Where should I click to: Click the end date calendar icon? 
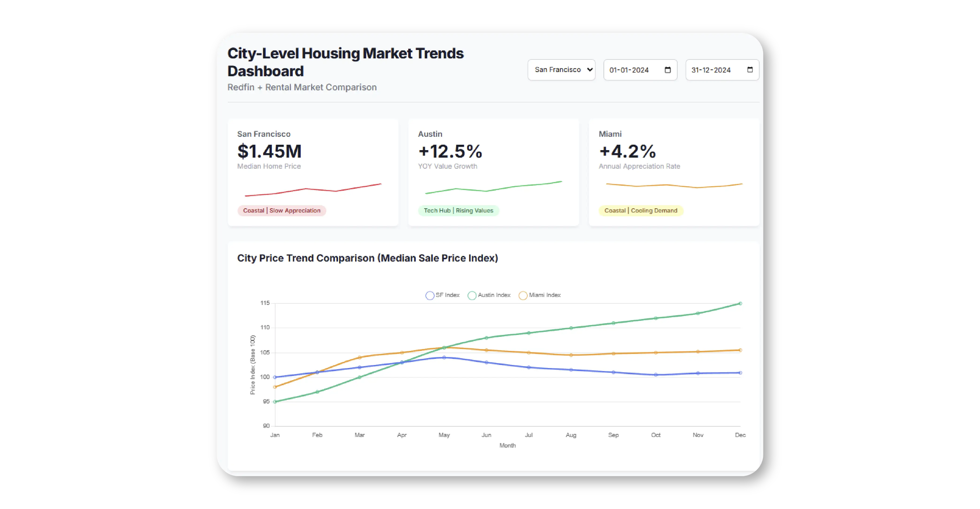coord(750,70)
